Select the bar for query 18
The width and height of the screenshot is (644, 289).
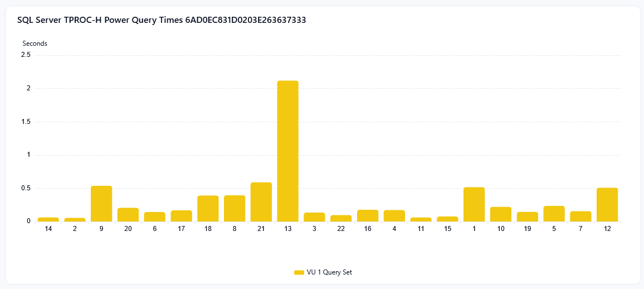(208, 209)
